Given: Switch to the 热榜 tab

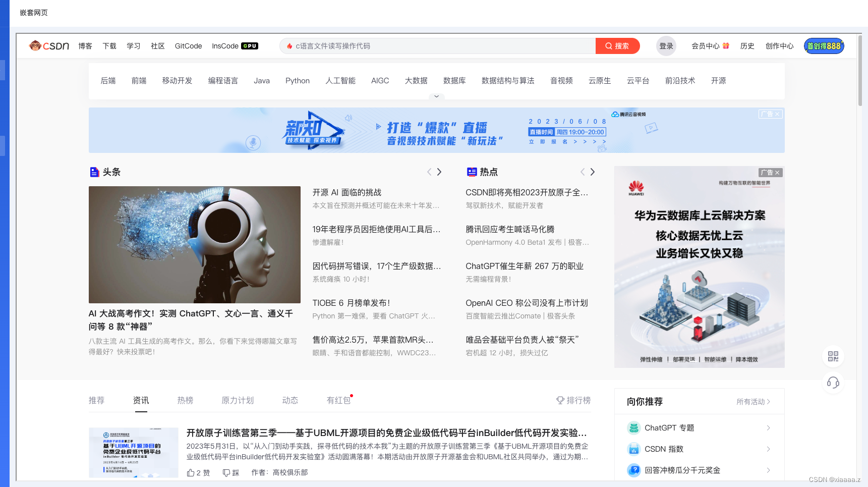Looking at the screenshot, I should pyautogui.click(x=185, y=400).
